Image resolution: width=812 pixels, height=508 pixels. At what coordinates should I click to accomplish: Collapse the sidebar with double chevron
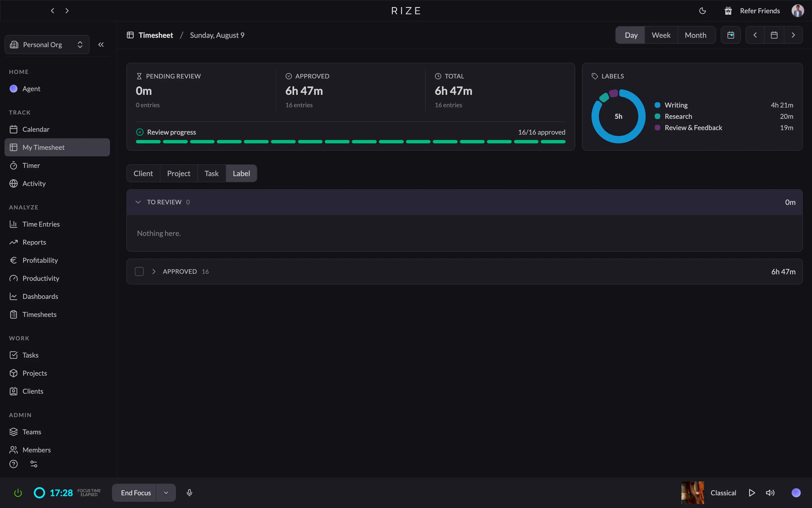101,45
